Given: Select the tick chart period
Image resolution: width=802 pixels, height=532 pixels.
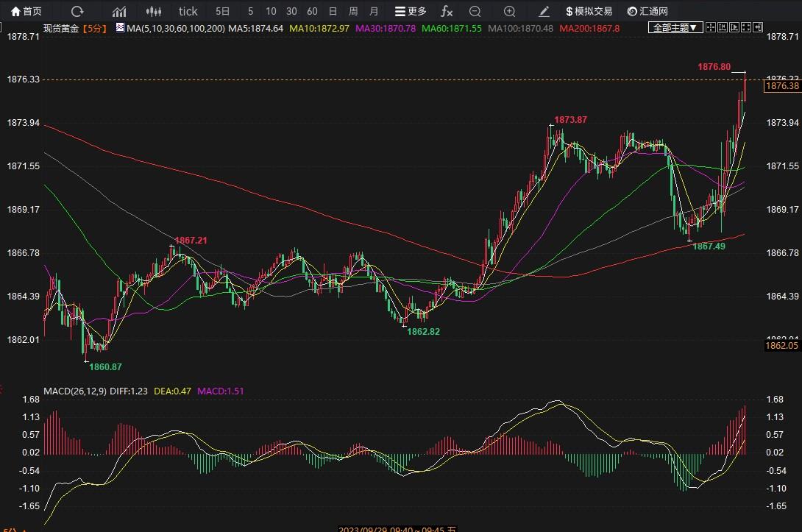Looking at the screenshot, I should coord(188,11).
